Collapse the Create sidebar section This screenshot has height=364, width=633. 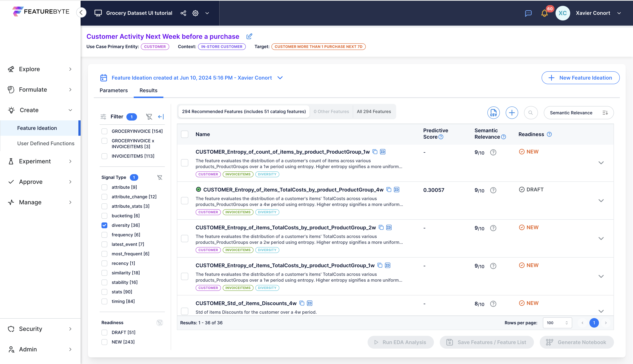(x=40, y=110)
